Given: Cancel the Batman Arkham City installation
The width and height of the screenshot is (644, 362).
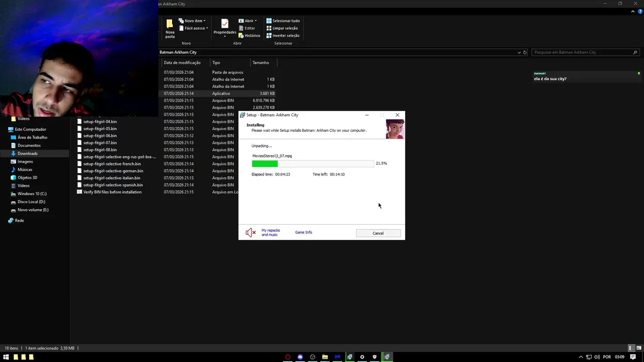Looking at the screenshot, I should (378, 233).
